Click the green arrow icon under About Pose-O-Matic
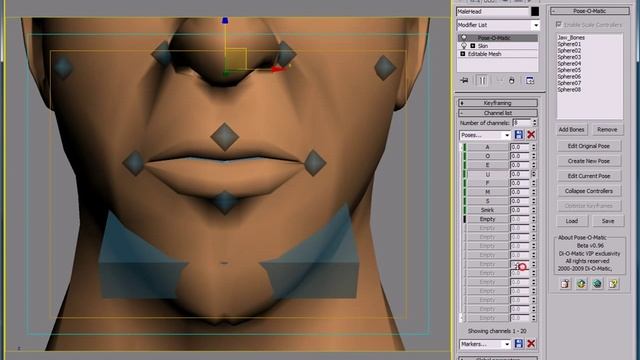This screenshot has width=640, height=360. tap(581, 284)
